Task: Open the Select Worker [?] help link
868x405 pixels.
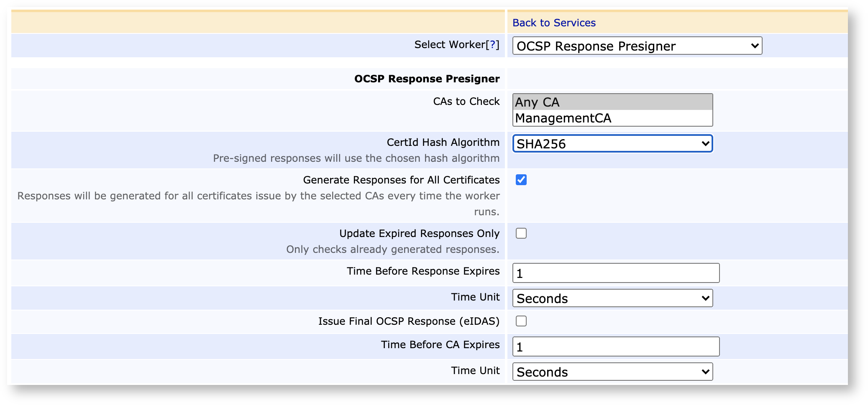Action: pyautogui.click(x=492, y=44)
